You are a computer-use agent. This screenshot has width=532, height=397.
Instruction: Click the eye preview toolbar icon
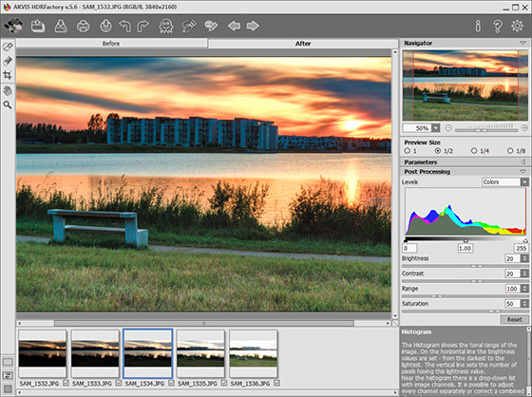[x=211, y=26]
